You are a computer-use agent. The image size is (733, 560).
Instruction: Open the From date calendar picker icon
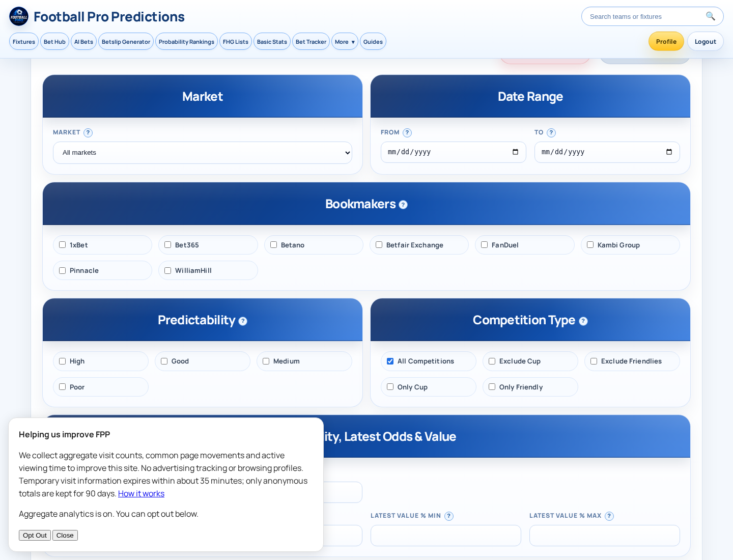(515, 152)
